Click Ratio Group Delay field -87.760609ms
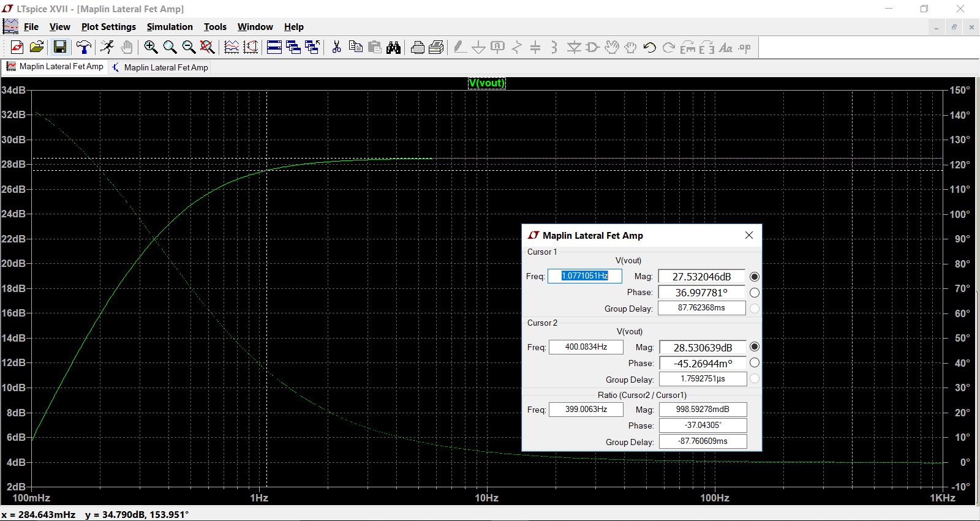This screenshot has width=980, height=521. [x=703, y=441]
